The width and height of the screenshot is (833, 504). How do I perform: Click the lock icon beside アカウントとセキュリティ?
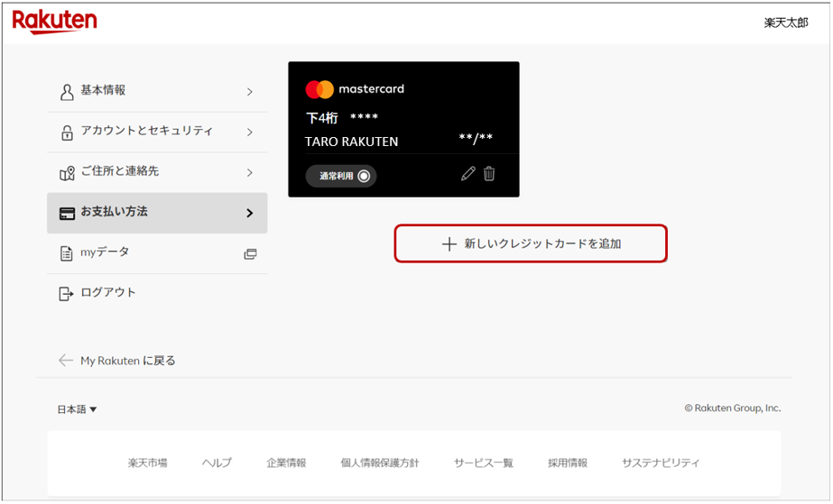point(66,132)
